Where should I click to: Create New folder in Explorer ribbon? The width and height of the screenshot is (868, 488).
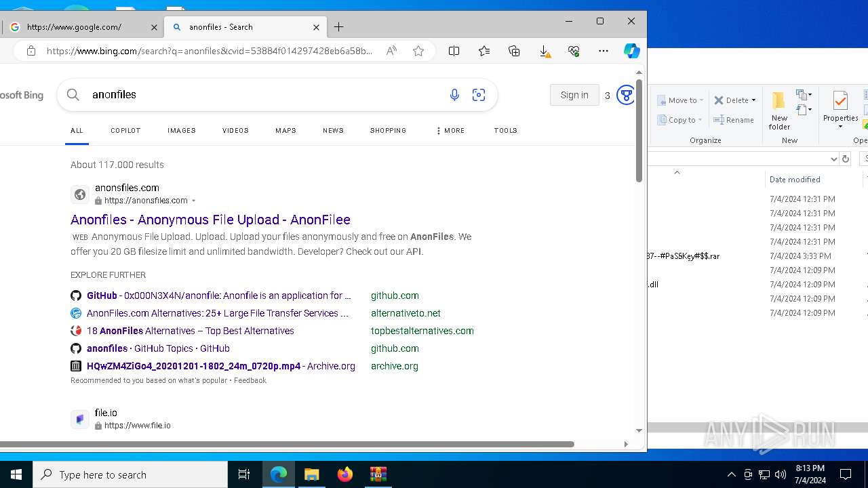pyautogui.click(x=779, y=110)
